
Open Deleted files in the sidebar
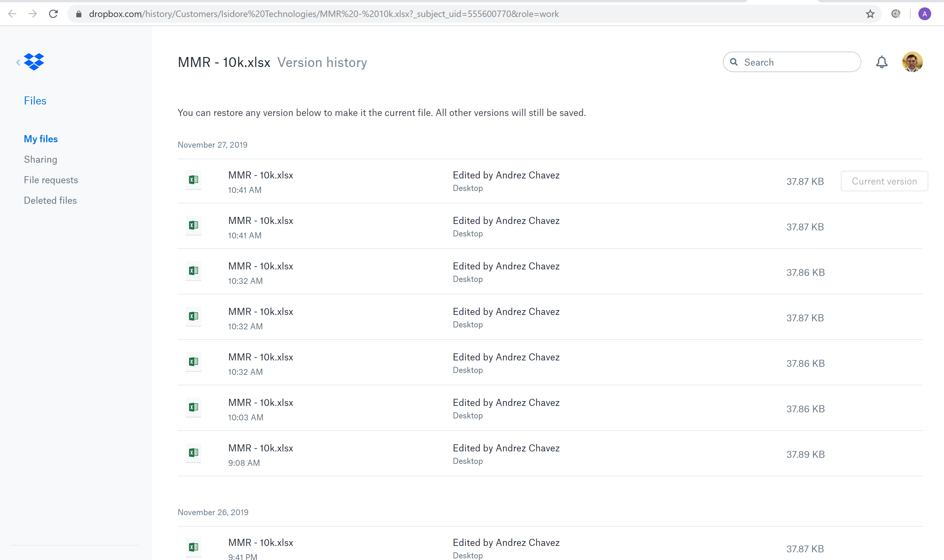[50, 200]
